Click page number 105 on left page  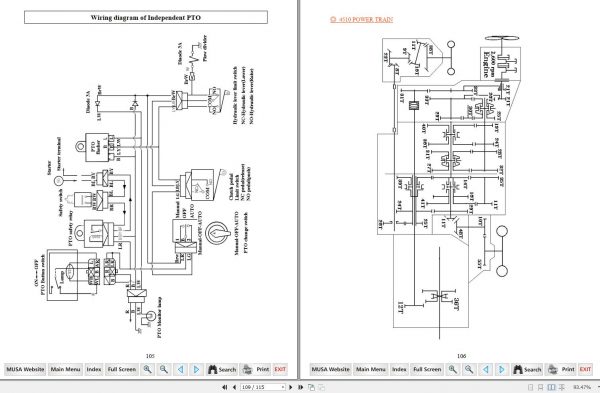[150, 356]
